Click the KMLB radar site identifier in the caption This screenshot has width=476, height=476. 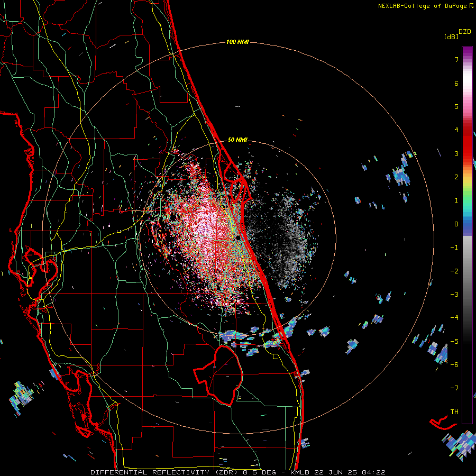pyautogui.click(x=300, y=472)
